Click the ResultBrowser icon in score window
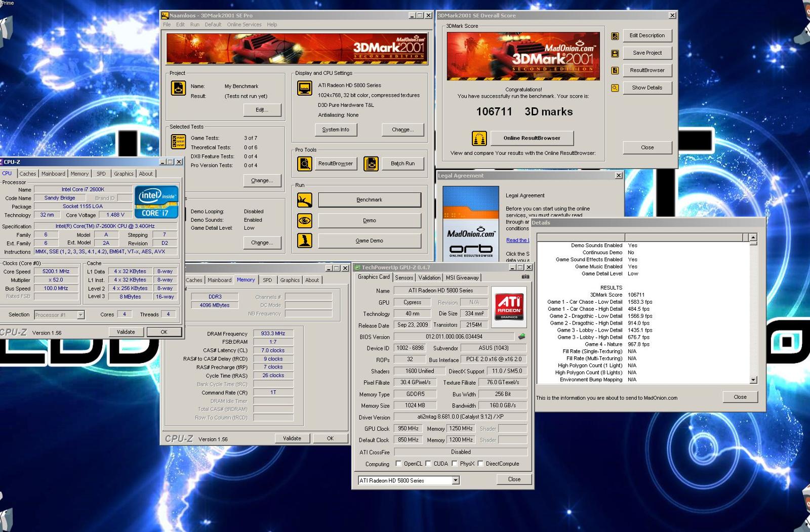Viewport: 810px width, 532px height. pyautogui.click(x=615, y=70)
